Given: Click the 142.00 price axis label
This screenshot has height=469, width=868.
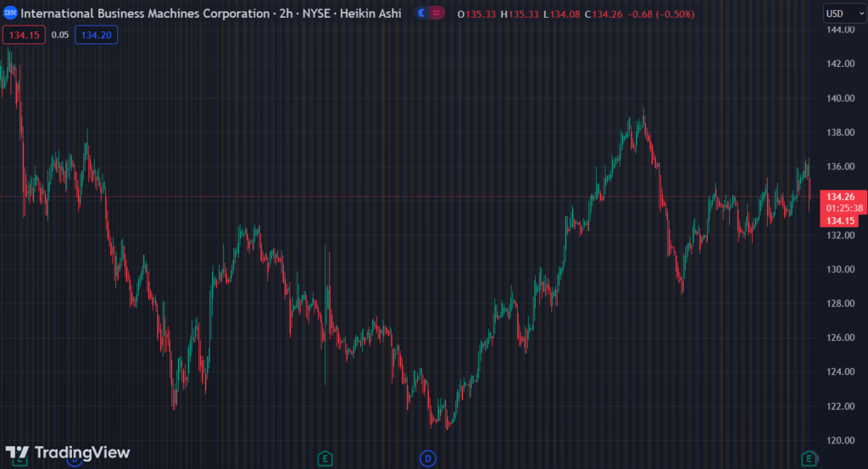Looking at the screenshot, I should (840, 64).
